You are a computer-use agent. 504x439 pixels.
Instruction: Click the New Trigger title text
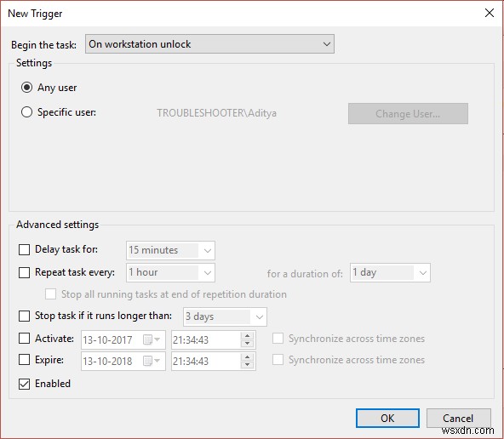[35, 14]
